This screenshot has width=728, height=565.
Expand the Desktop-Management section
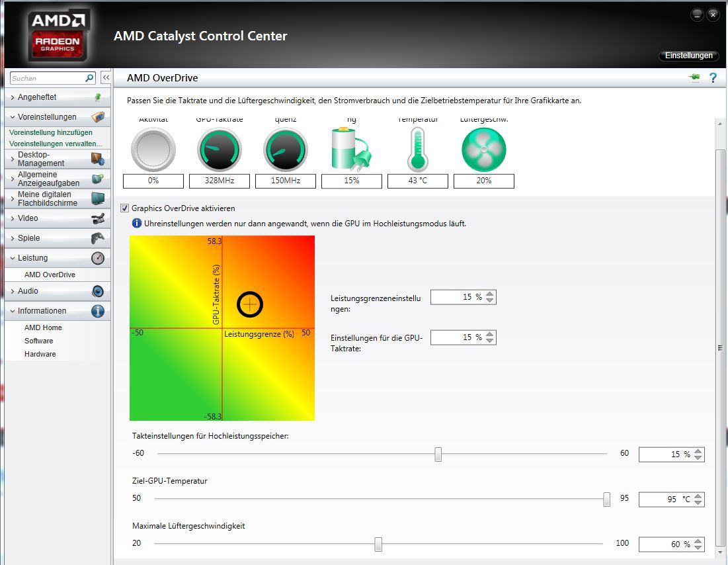tap(13, 159)
